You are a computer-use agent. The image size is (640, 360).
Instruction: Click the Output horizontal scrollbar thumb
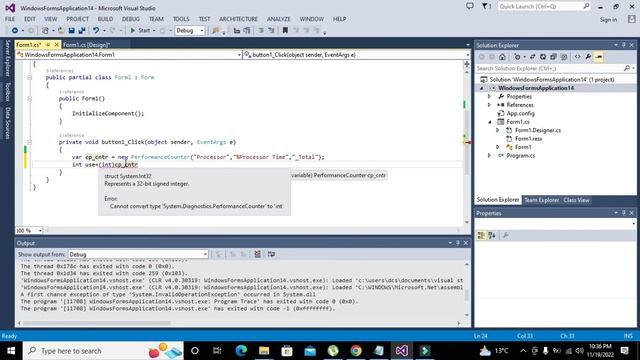click(x=96, y=323)
